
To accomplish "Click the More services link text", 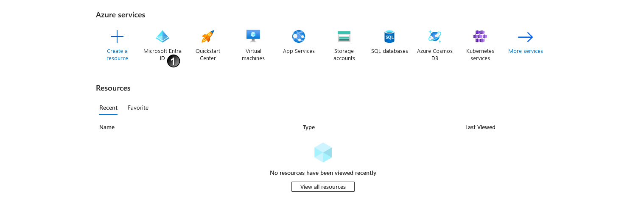I will [x=526, y=51].
